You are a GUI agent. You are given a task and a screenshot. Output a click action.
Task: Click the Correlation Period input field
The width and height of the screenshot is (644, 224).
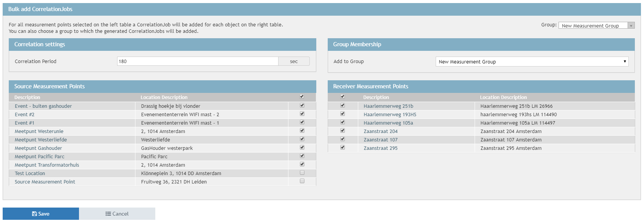(x=198, y=61)
